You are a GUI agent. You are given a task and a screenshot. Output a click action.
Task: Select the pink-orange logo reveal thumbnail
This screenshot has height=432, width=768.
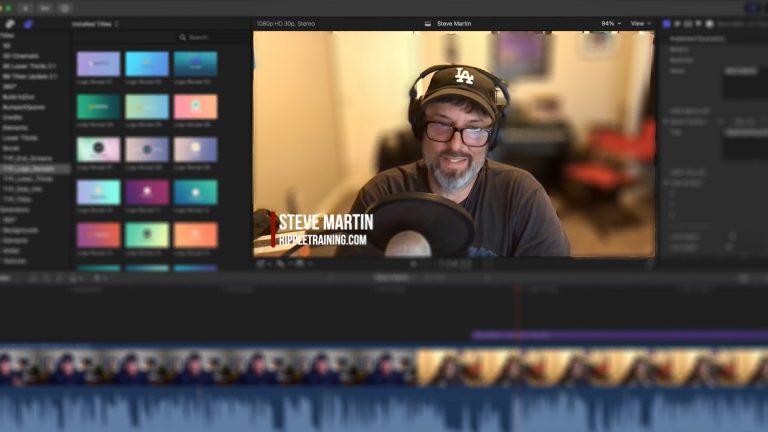coord(195,106)
